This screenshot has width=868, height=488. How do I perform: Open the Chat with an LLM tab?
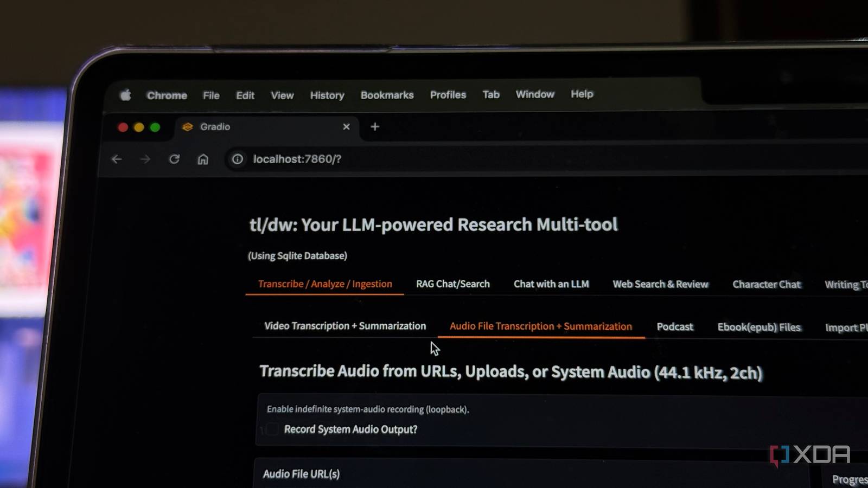tap(551, 284)
